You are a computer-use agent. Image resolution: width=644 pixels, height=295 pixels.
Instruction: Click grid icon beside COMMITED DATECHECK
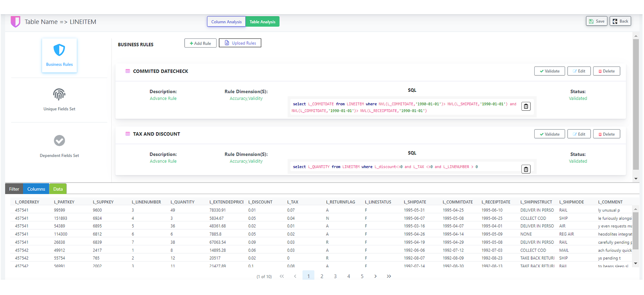(128, 71)
